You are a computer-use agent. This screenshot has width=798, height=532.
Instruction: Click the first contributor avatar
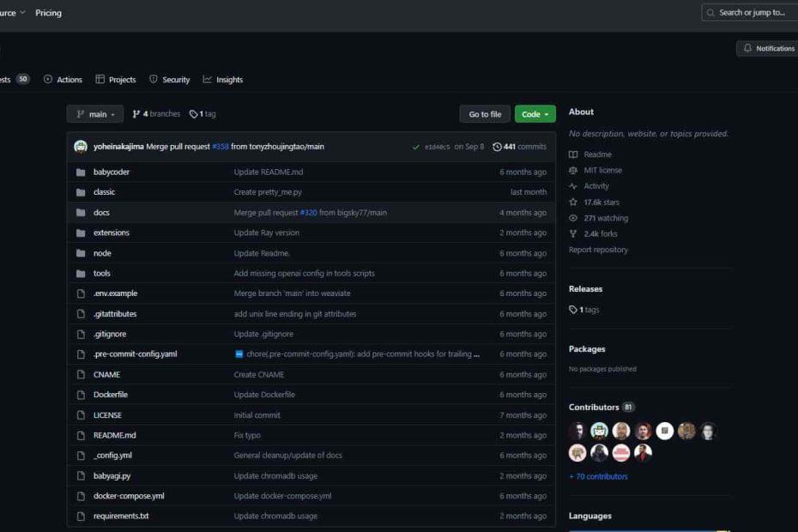coord(577,432)
